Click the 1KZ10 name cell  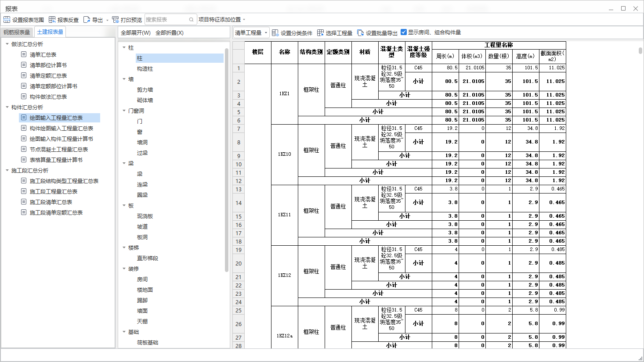click(x=285, y=154)
